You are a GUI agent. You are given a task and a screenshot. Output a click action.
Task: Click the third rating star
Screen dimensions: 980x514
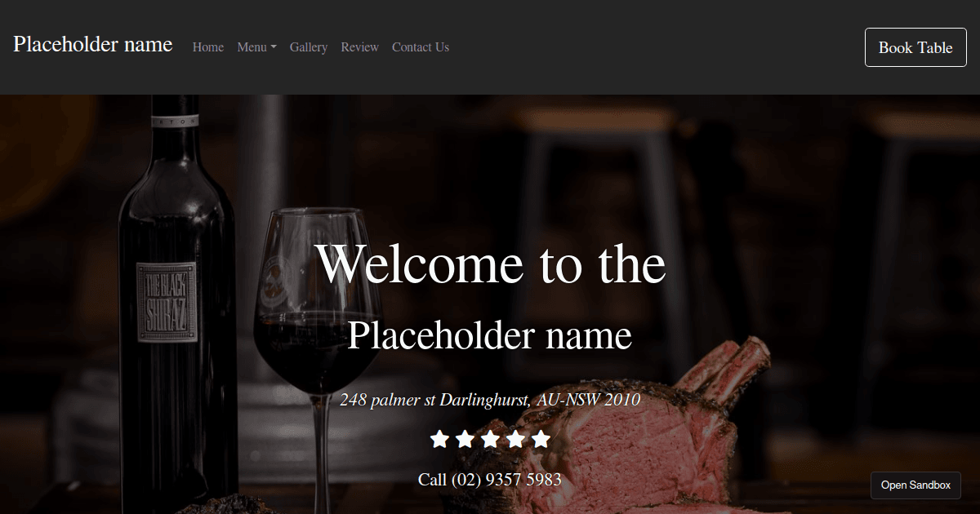click(490, 440)
